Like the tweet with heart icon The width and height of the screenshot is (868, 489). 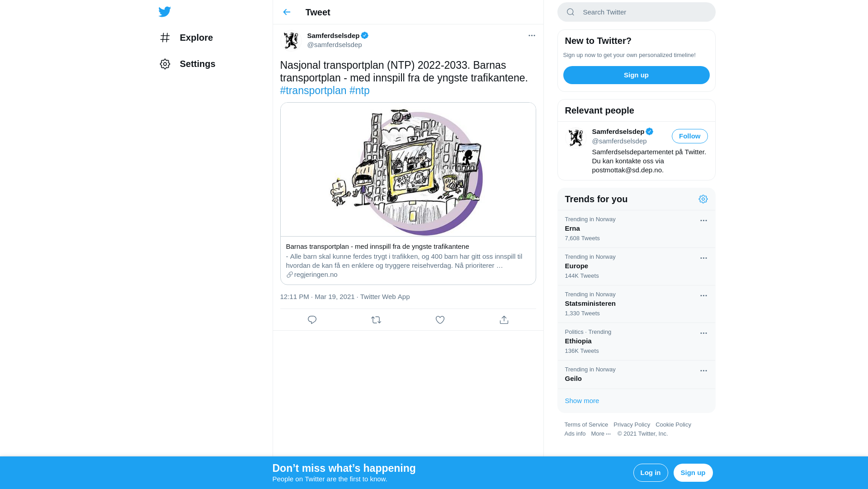click(x=440, y=320)
